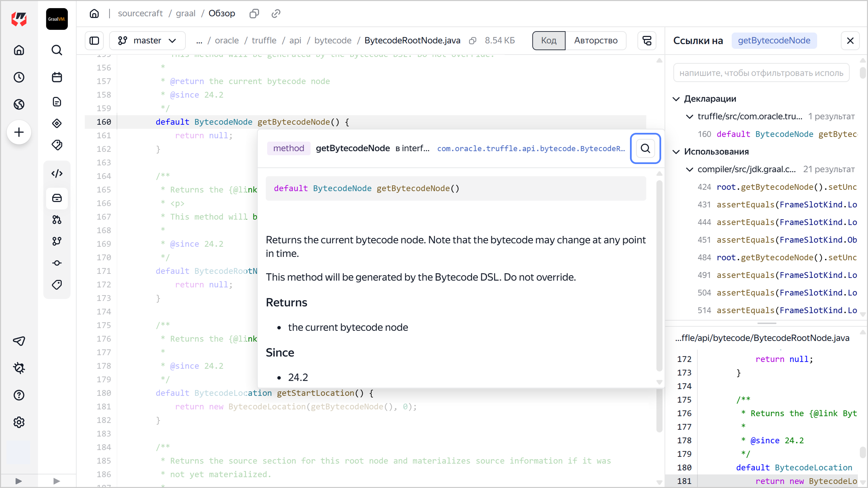Type in the usages filter field

(x=761, y=72)
